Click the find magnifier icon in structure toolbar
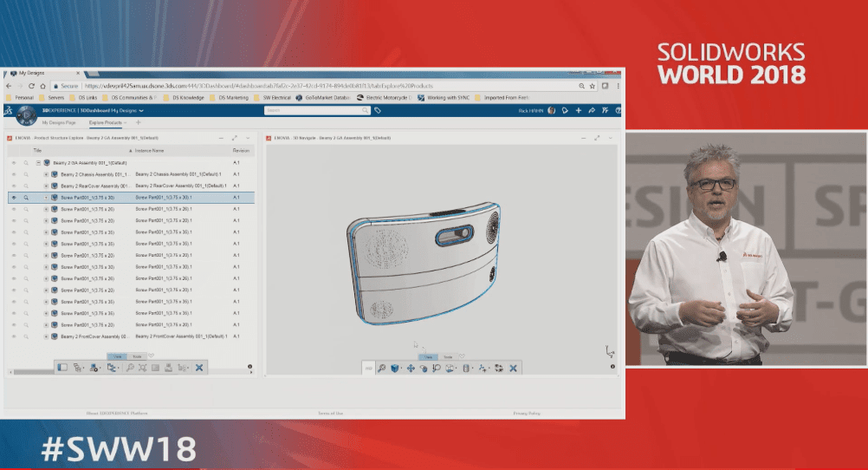The width and height of the screenshot is (868, 470). pyautogui.click(x=130, y=368)
